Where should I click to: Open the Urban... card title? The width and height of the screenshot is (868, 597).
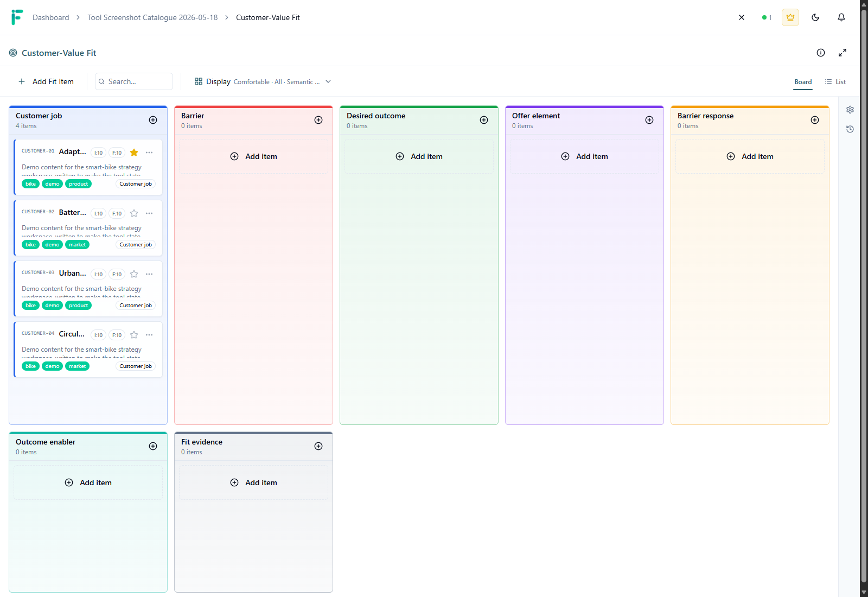(x=72, y=273)
